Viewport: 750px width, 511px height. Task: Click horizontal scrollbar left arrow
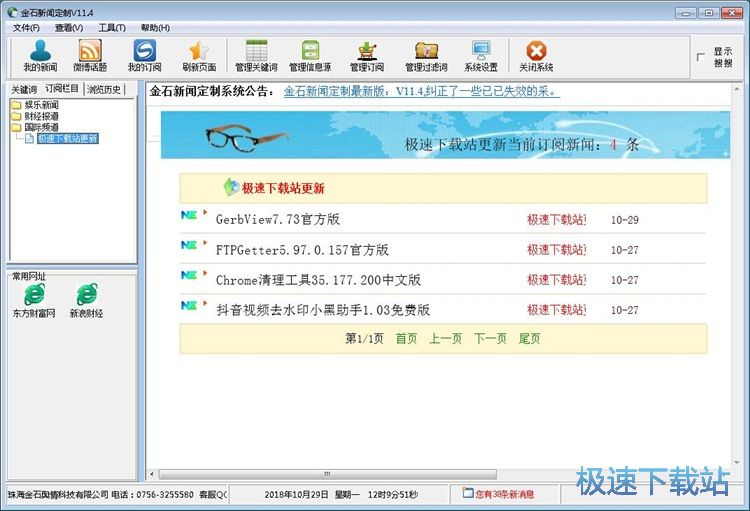point(152,474)
